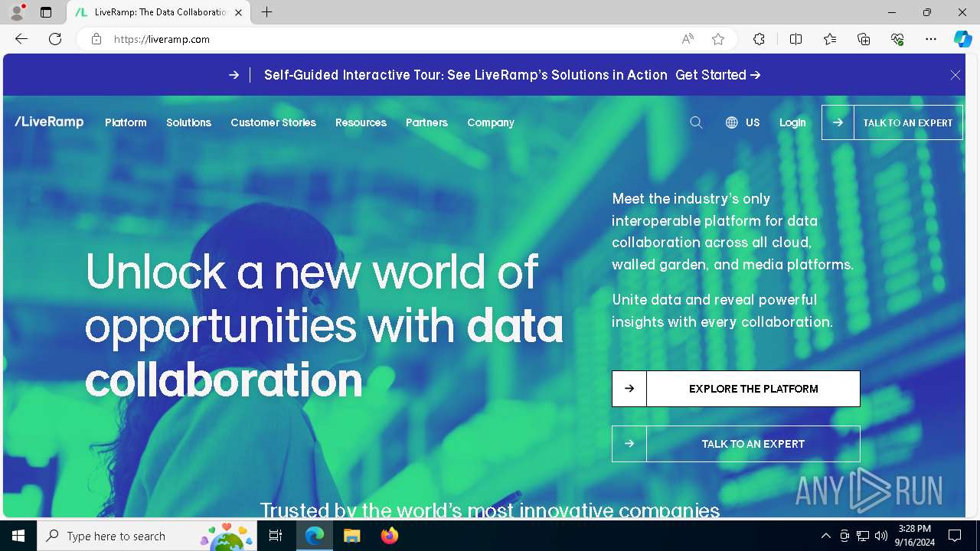Open the Solutions menu
980x551 pixels.
188,122
